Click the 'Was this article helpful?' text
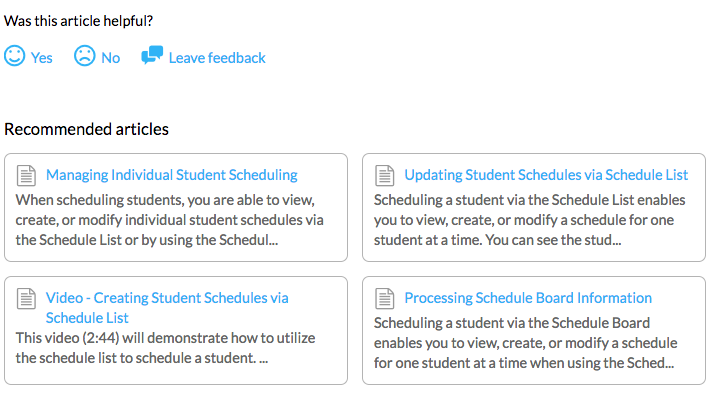Screen dimensions: 717x395 click(79, 21)
